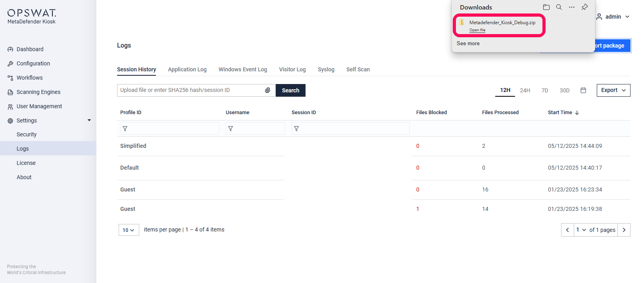
Task: Click the zip file icon in Downloads
Action: click(x=462, y=22)
